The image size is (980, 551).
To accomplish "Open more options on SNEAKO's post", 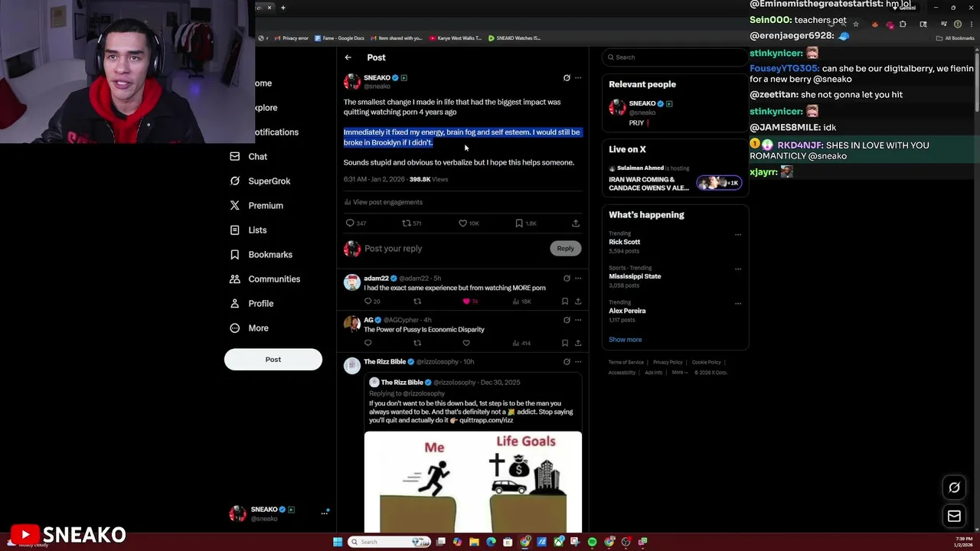I will pos(578,78).
